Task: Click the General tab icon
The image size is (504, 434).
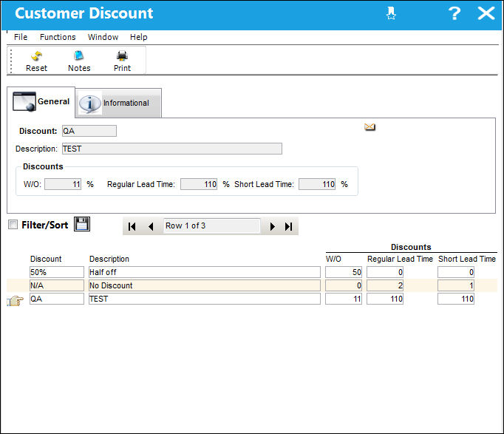Action: click(x=24, y=101)
